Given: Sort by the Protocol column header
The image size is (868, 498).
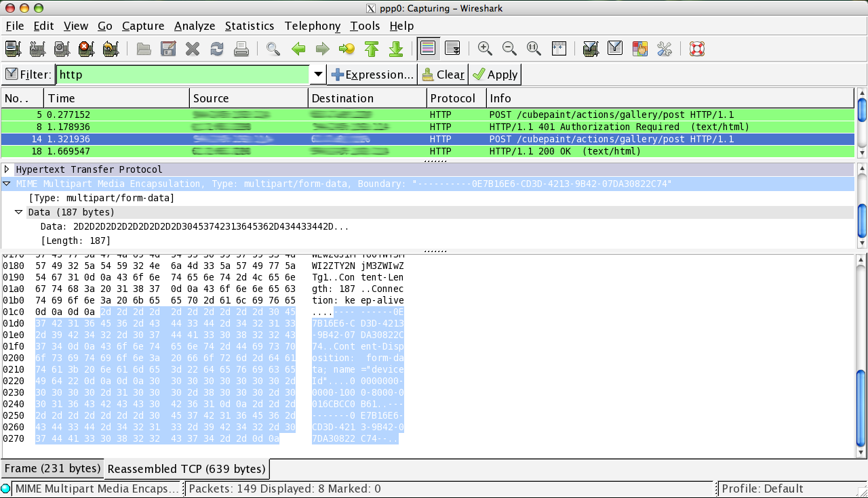Looking at the screenshot, I should (x=456, y=98).
